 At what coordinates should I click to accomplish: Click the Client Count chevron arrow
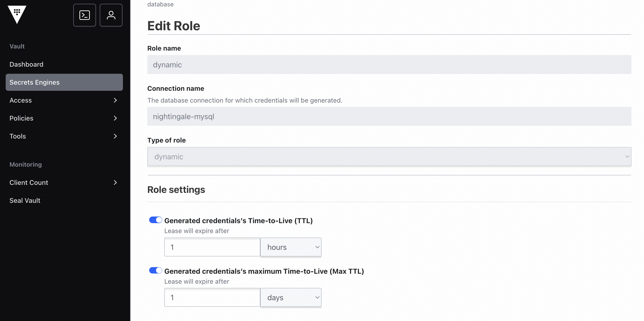[115, 182]
